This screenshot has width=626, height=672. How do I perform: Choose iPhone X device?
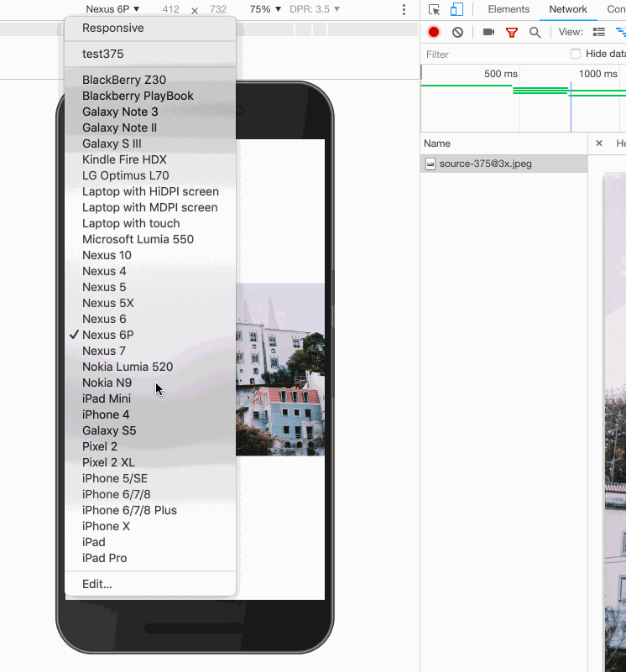click(150, 526)
